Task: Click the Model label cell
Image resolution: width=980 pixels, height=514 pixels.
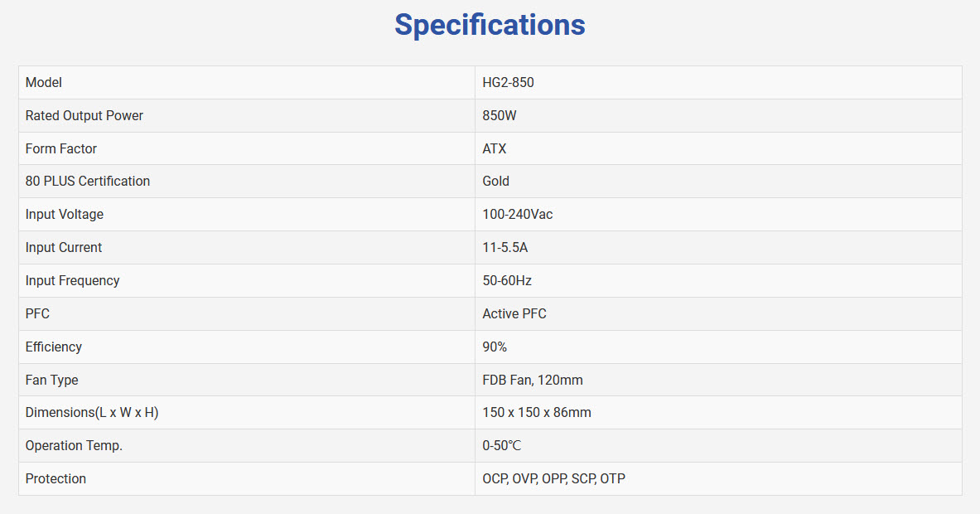Action: pos(44,83)
